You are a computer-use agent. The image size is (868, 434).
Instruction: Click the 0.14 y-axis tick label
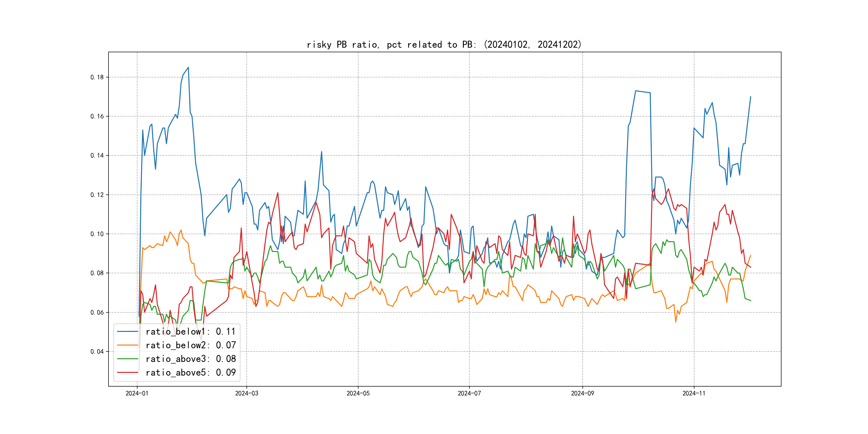tap(97, 155)
